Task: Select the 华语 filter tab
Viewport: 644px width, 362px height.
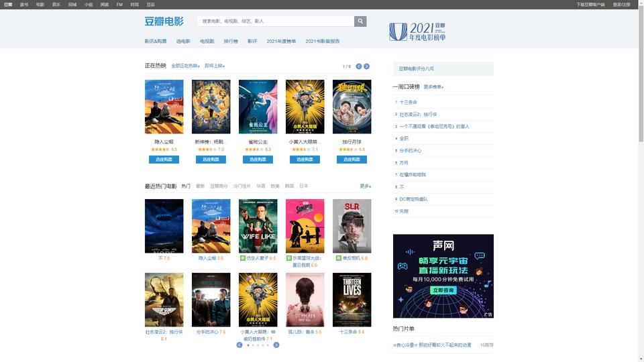Action: pos(261,186)
